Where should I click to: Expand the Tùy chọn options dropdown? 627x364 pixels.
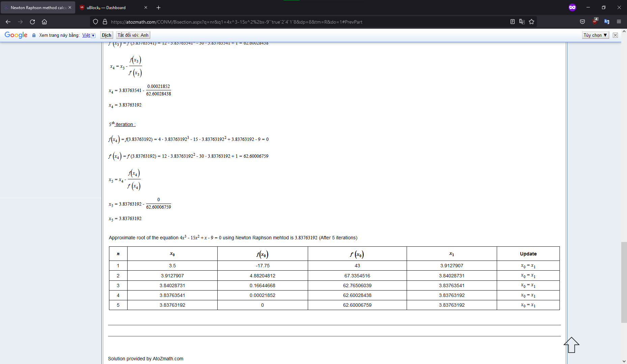click(595, 35)
